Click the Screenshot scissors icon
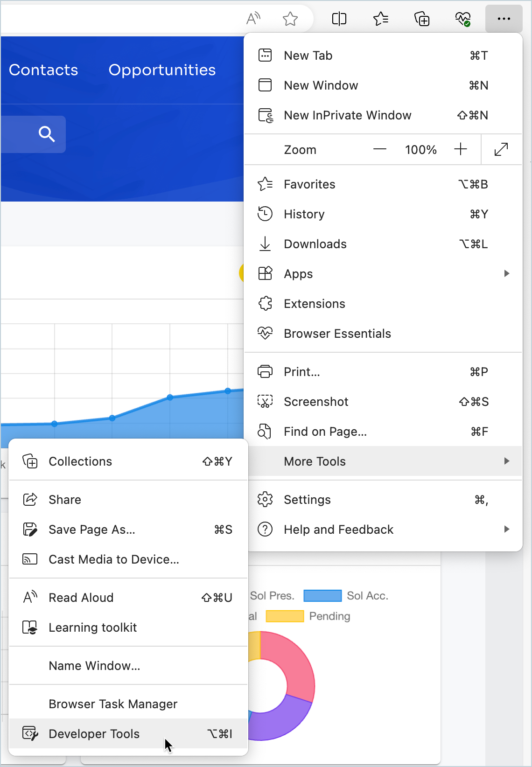 pos(265,401)
